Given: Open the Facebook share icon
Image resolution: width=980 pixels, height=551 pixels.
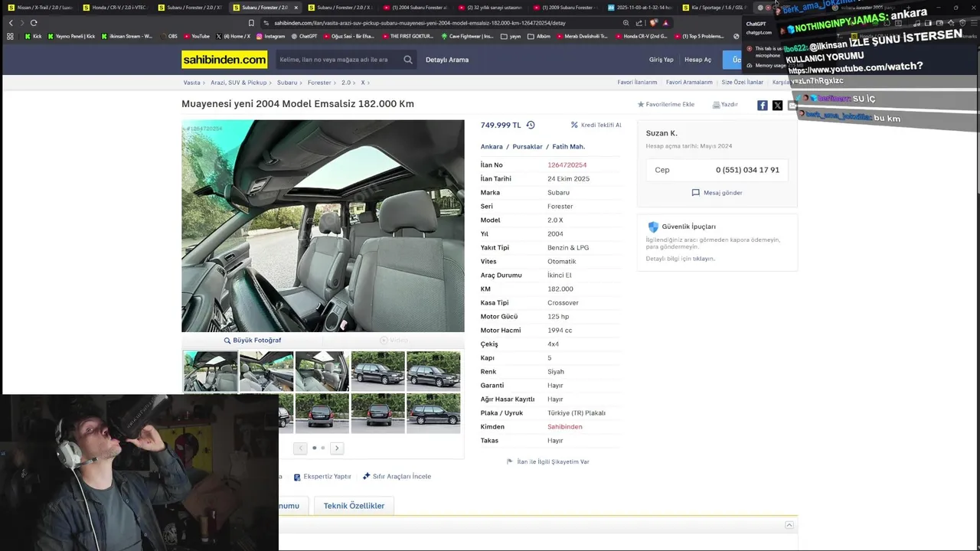Looking at the screenshot, I should point(763,106).
